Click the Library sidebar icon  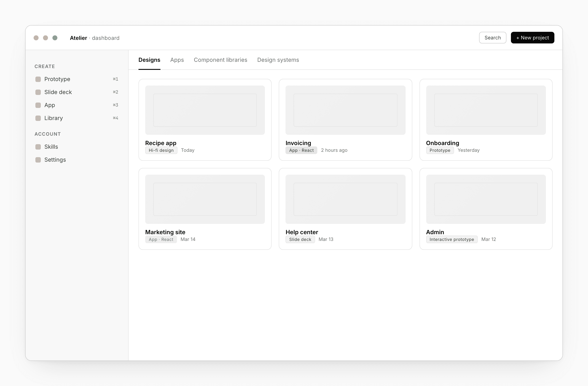click(x=38, y=118)
